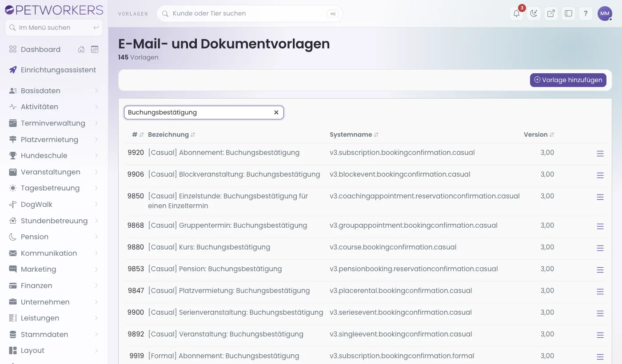622x364 pixels.
Task: Focus the Im Menü suchen field
Action: (54, 28)
